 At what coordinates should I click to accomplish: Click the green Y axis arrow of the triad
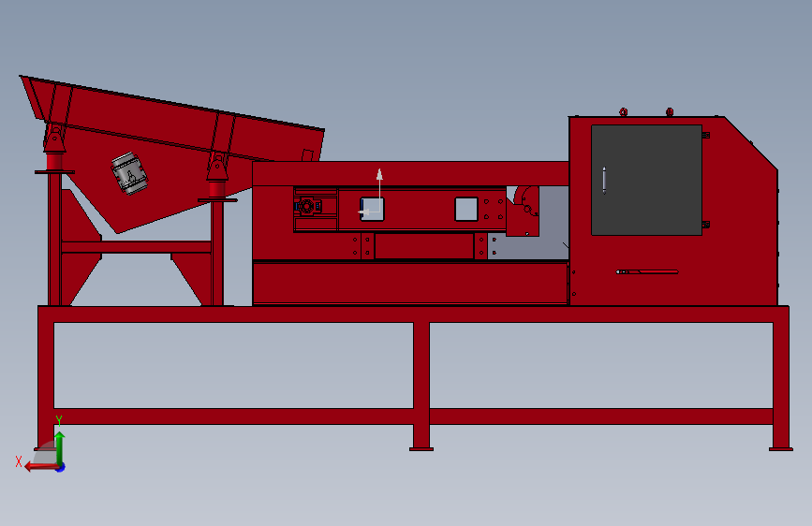coord(60,447)
